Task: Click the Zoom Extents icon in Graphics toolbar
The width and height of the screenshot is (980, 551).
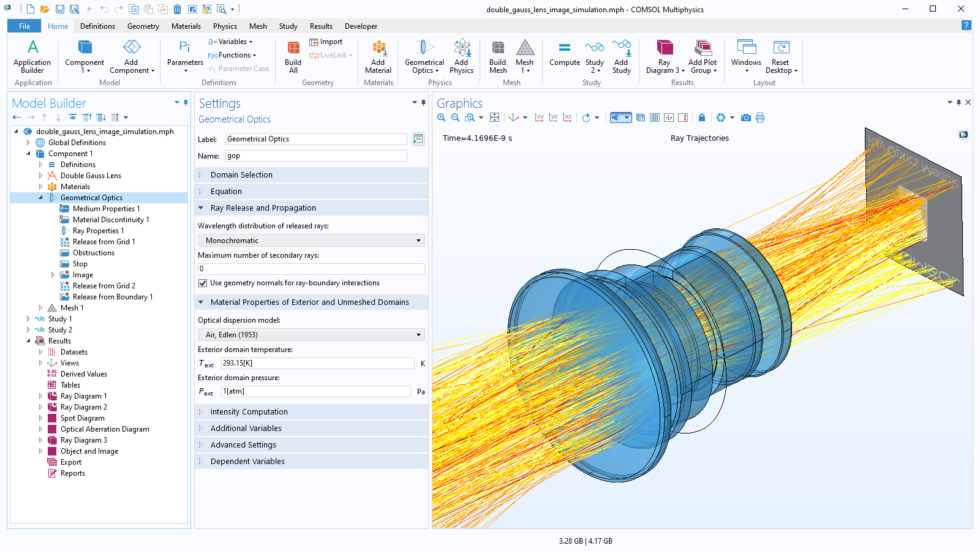Action: tap(495, 118)
